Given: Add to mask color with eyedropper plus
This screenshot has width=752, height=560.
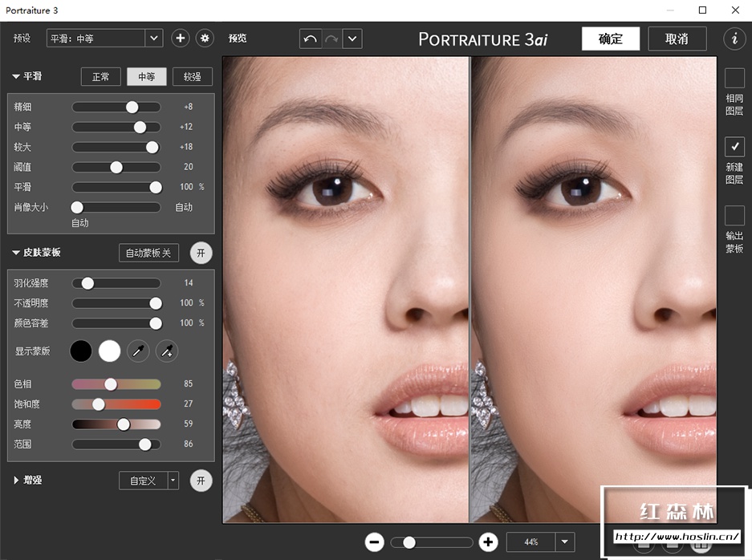Looking at the screenshot, I should [167, 351].
